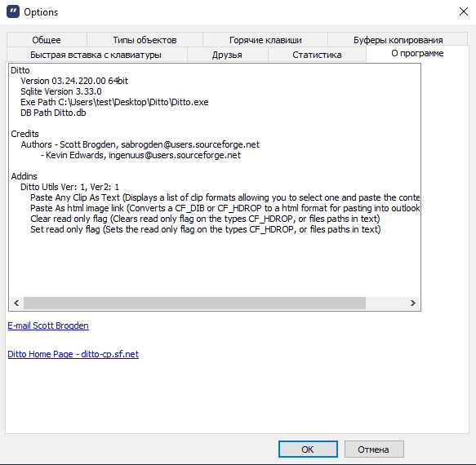Open the Типы объектов tab
The width and height of the screenshot is (476, 465).
[x=145, y=40]
